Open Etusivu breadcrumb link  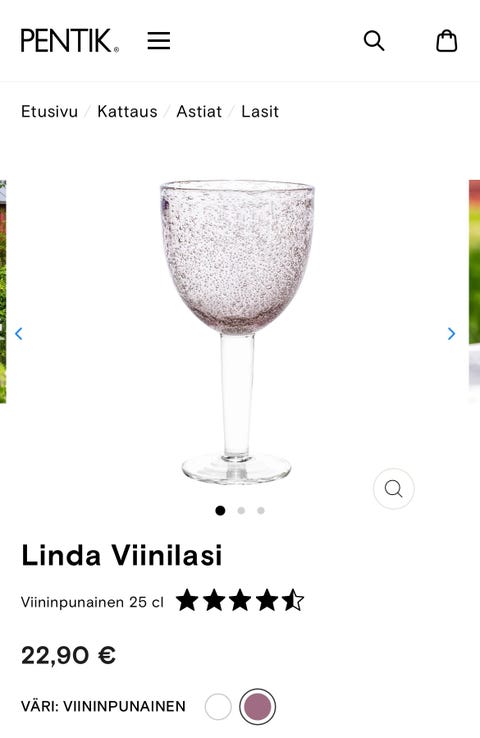pyautogui.click(x=49, y=112)
